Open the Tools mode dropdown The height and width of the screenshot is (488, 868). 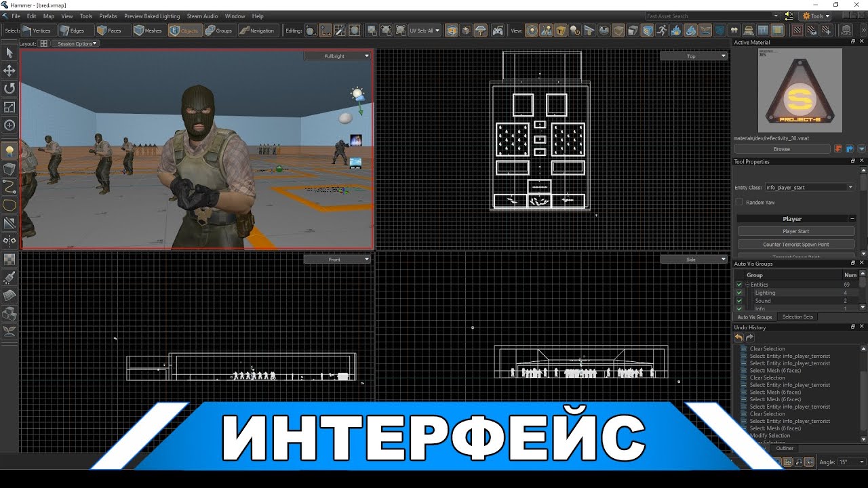click(x=814, y=16)
